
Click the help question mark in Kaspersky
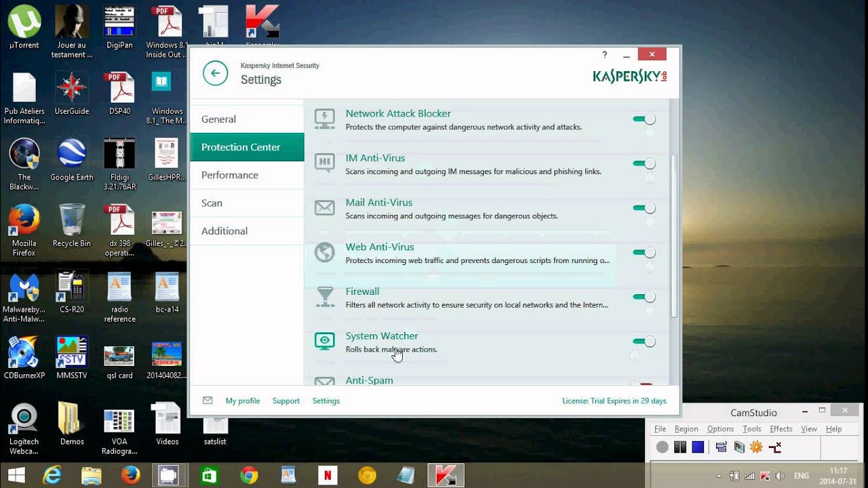click(605, 55)
